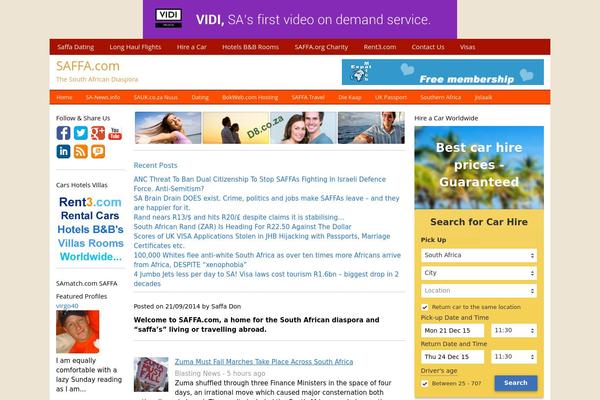The width and height of the screenshot is (600, 400).
Task: Click the Zuma Must Fall article thumbnail
Action: 151,374
